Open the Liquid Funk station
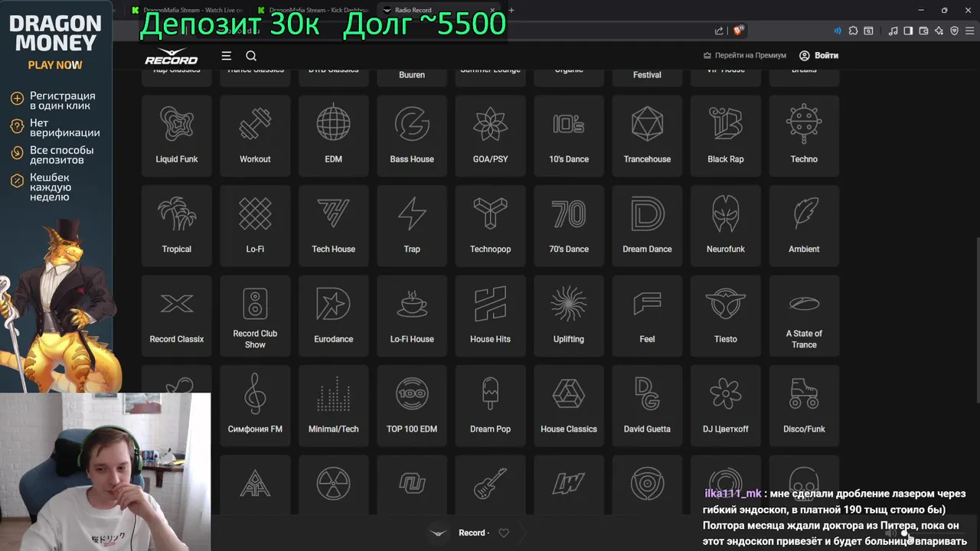The height and width of the screenshot is (551, 980). (177, 135)
